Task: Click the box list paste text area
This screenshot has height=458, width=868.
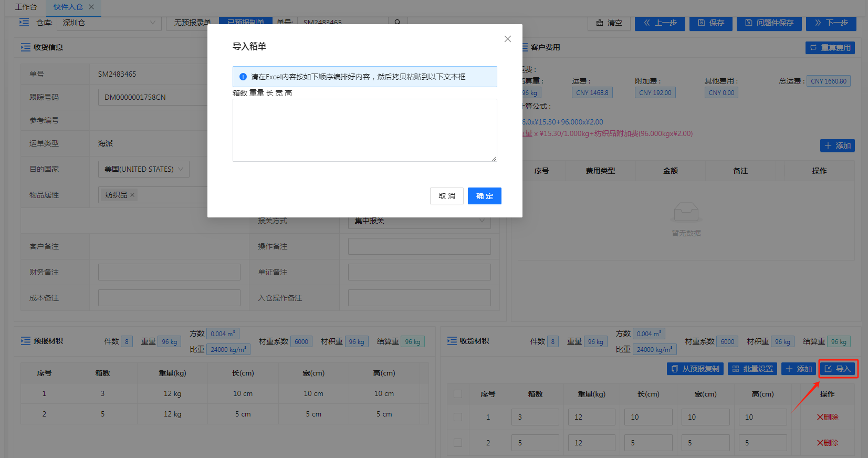Action: pos(364,130)
